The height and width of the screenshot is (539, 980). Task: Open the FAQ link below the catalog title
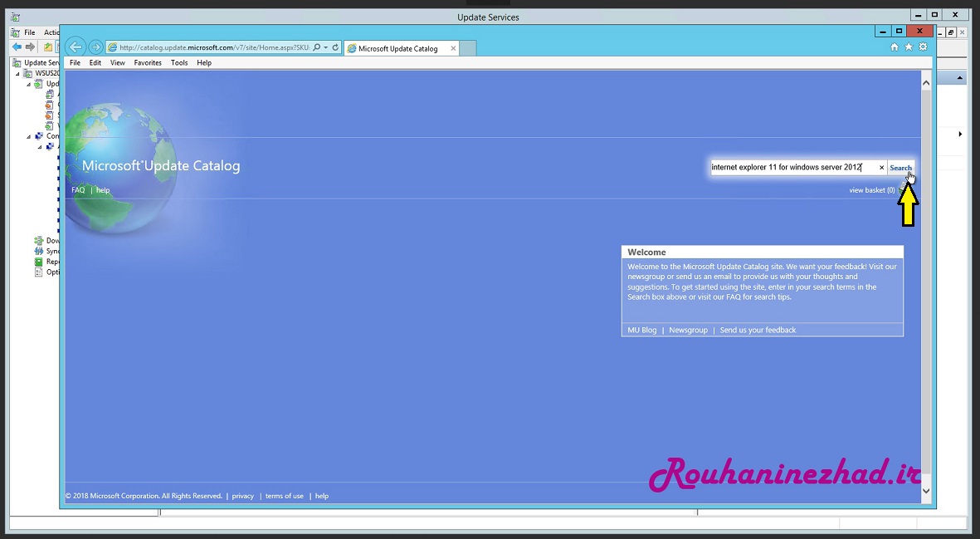[78, 190]
